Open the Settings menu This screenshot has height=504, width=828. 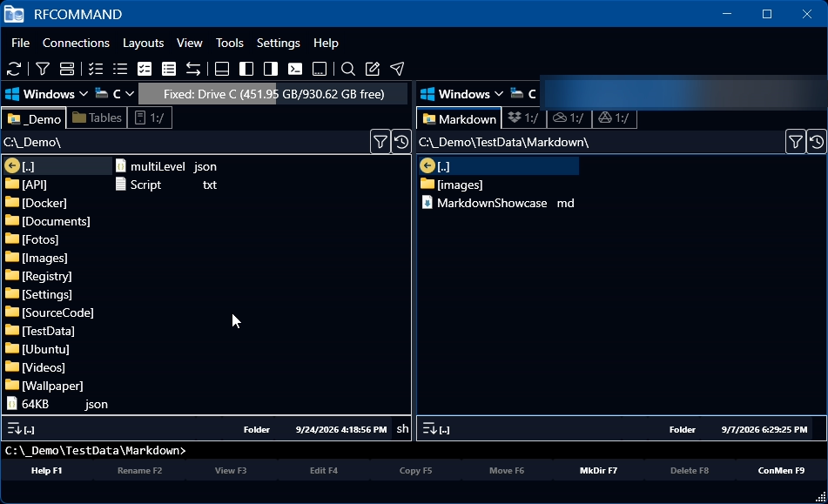point(279,43)
